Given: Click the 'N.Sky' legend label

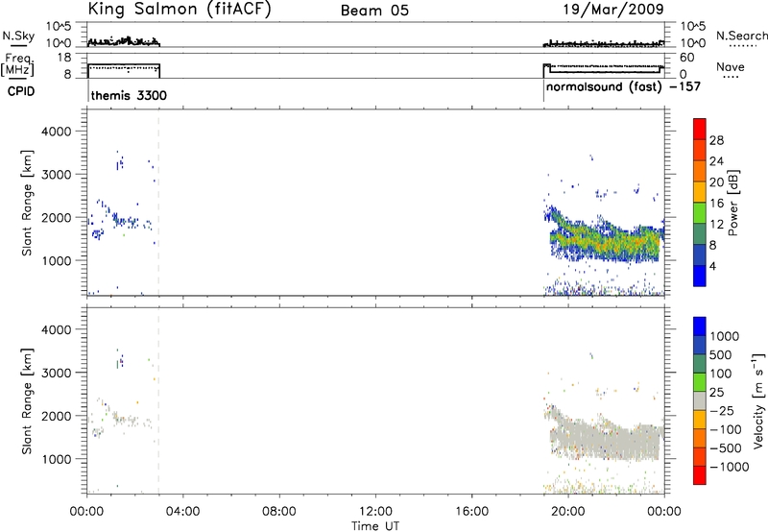Looking at the screenshot, I should click(18, 36).
